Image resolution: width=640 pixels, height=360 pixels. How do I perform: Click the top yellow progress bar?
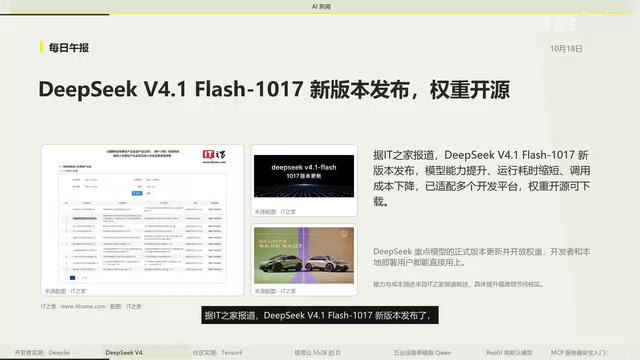pos(320,13)
